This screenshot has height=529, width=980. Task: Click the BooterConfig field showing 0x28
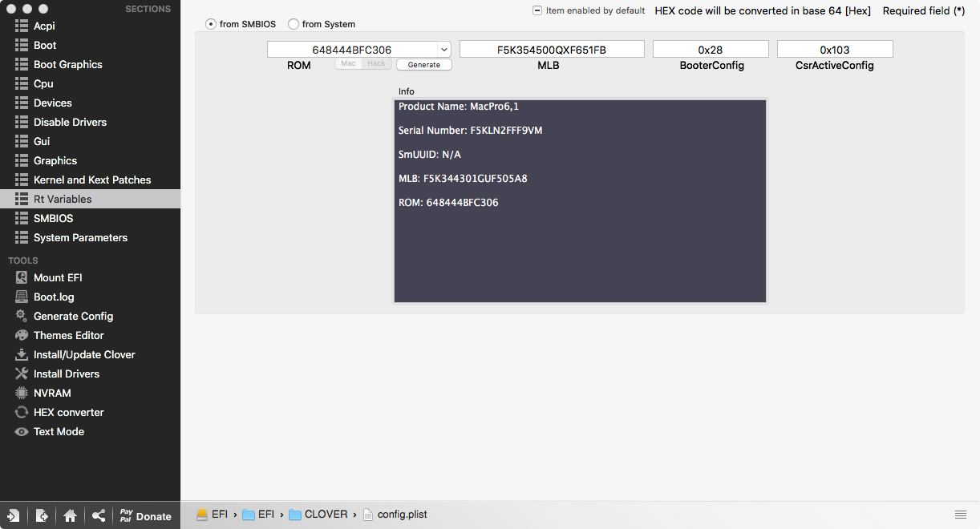coord(711,50)
